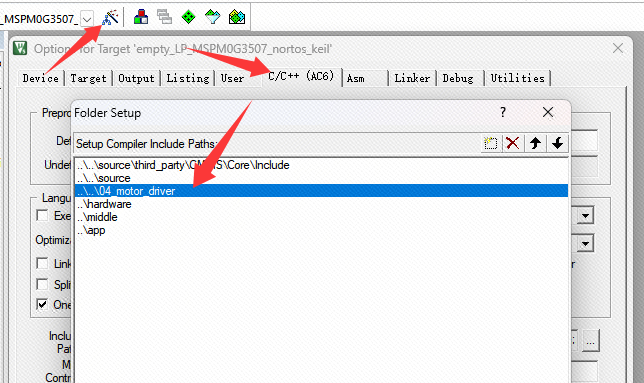Click the Manage Project Items cubes icon
The height and width of the screenshot is (383, 644).
pos(141,17)
